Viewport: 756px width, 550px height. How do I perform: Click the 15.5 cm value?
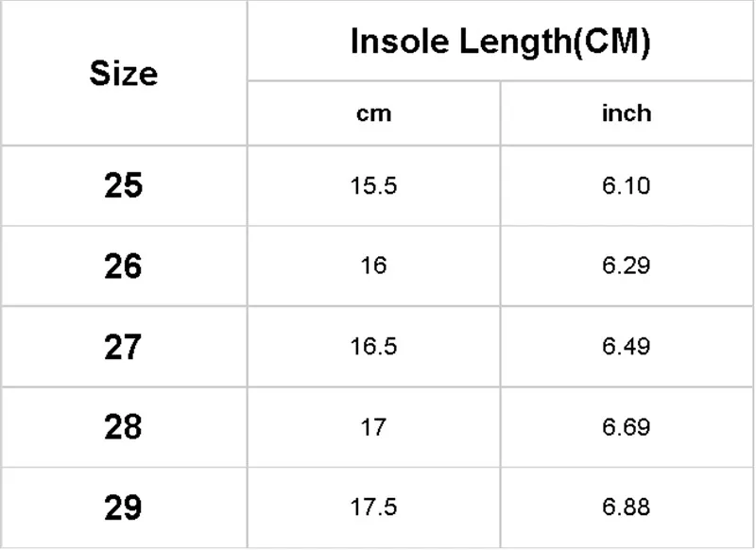click(373, 185)
